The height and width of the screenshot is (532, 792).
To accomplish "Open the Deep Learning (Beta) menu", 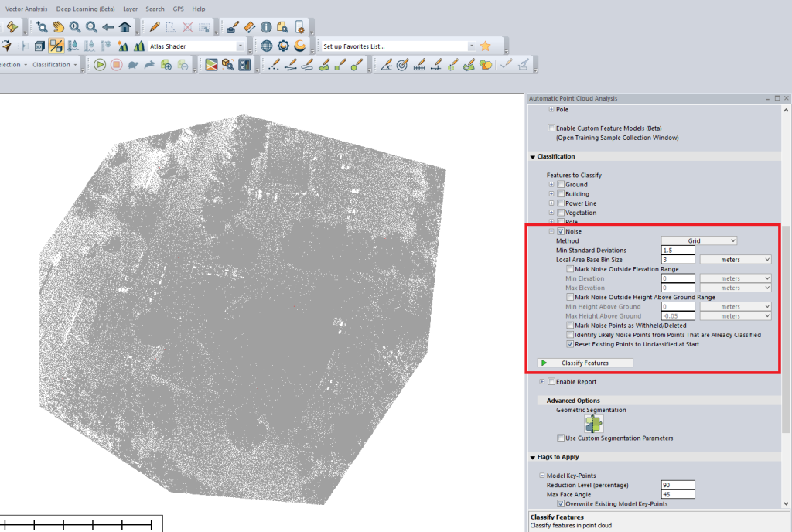I will click(x=85, y=9).
